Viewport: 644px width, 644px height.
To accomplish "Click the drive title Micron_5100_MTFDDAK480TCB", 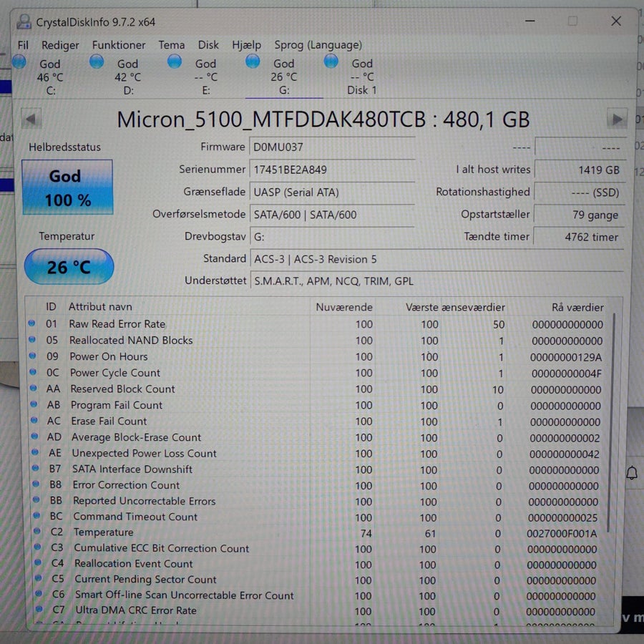I will 271,119.
